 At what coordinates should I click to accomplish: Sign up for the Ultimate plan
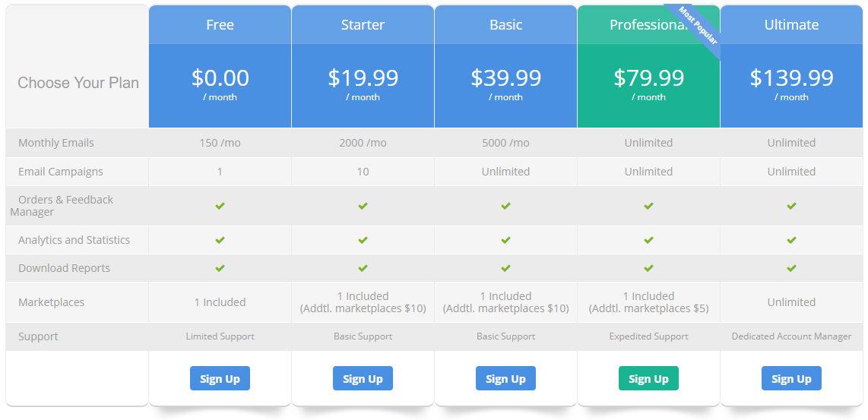[x=791, y=379]
